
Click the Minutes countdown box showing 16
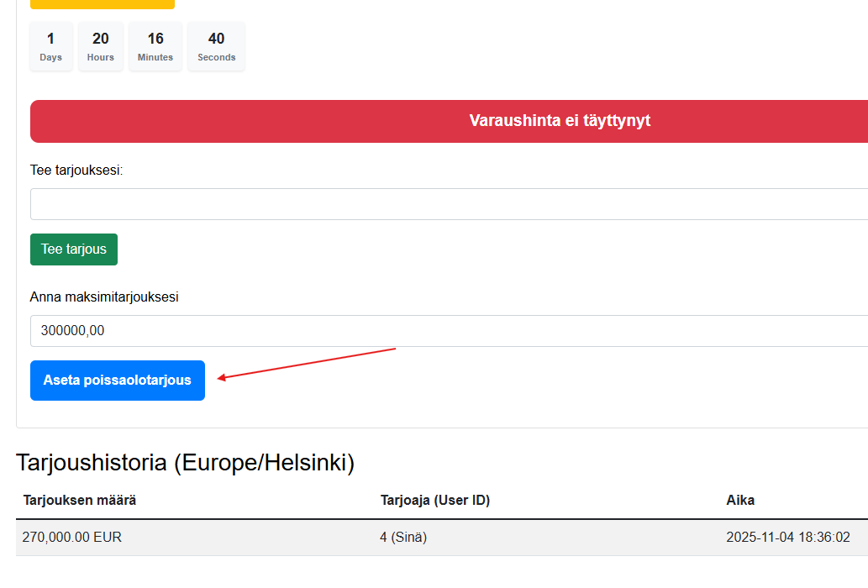(155, 47)
